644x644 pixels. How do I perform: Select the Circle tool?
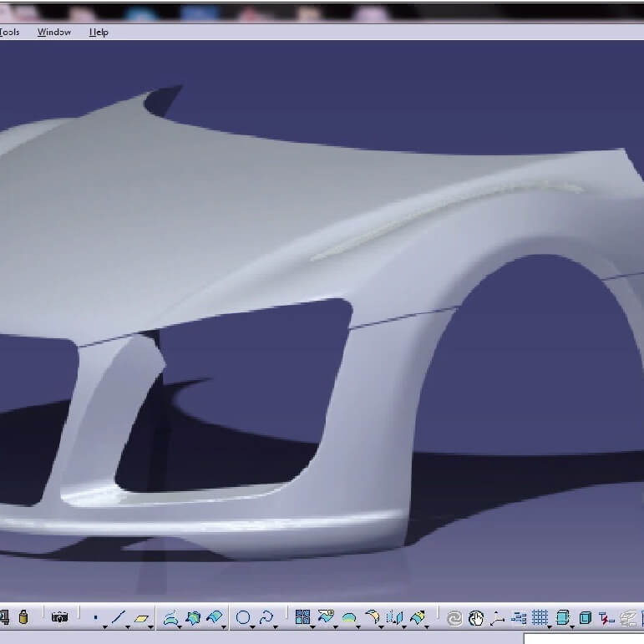tap(243, 618)
